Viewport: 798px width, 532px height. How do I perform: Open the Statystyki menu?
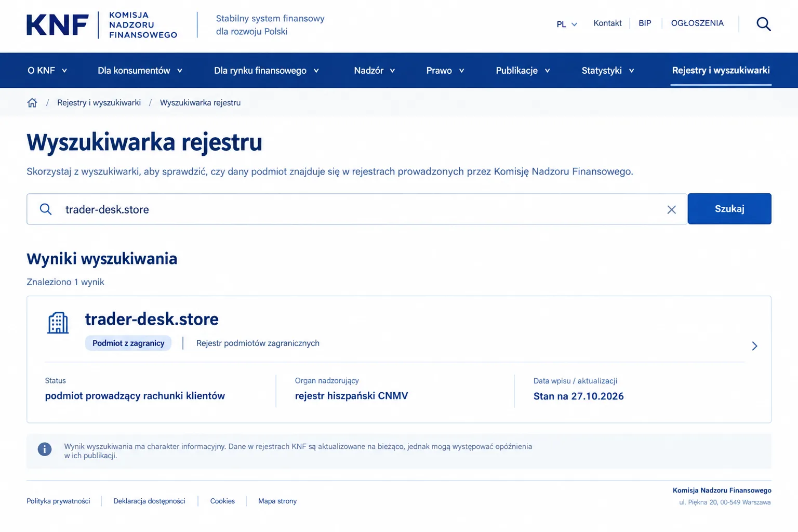coord(608,71)
